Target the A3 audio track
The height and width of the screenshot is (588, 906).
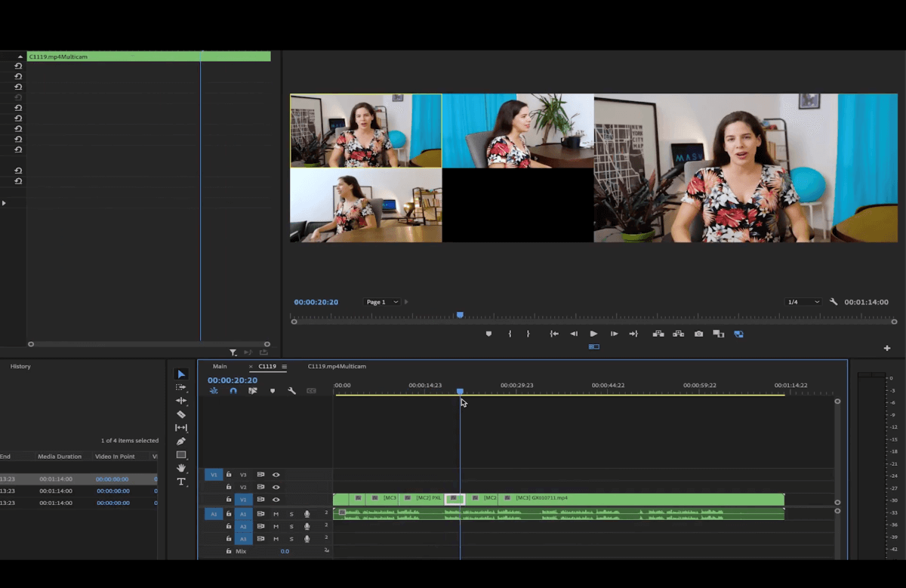[x=243, y=539]
